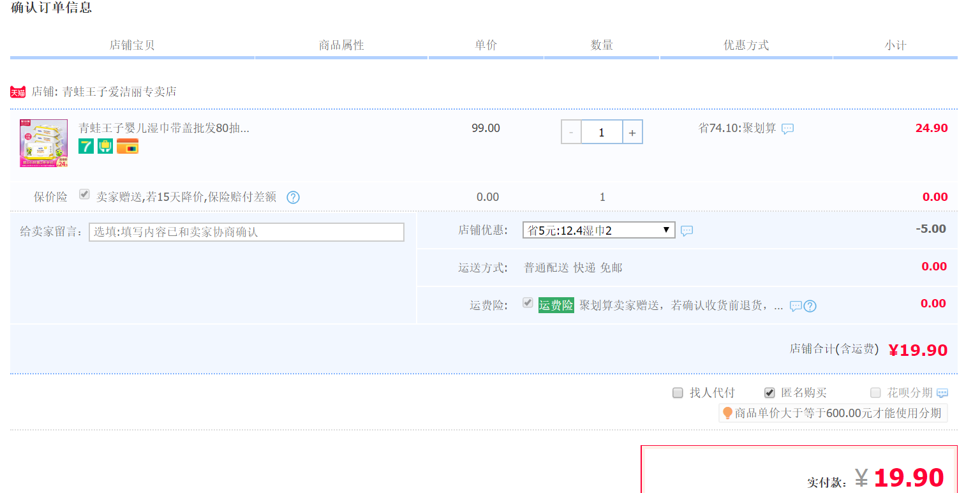980x493 pixels.
Task: Toggle the 保价险 checkbox
Action: click(x=84, y=194)
